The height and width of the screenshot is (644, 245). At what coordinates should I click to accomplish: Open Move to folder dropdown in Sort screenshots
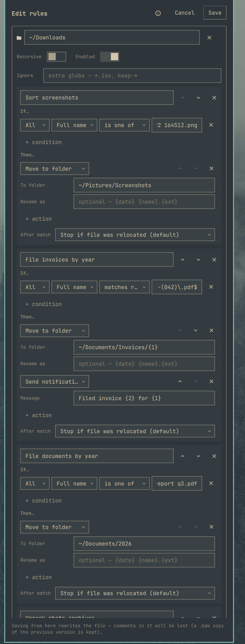point(55,169)
